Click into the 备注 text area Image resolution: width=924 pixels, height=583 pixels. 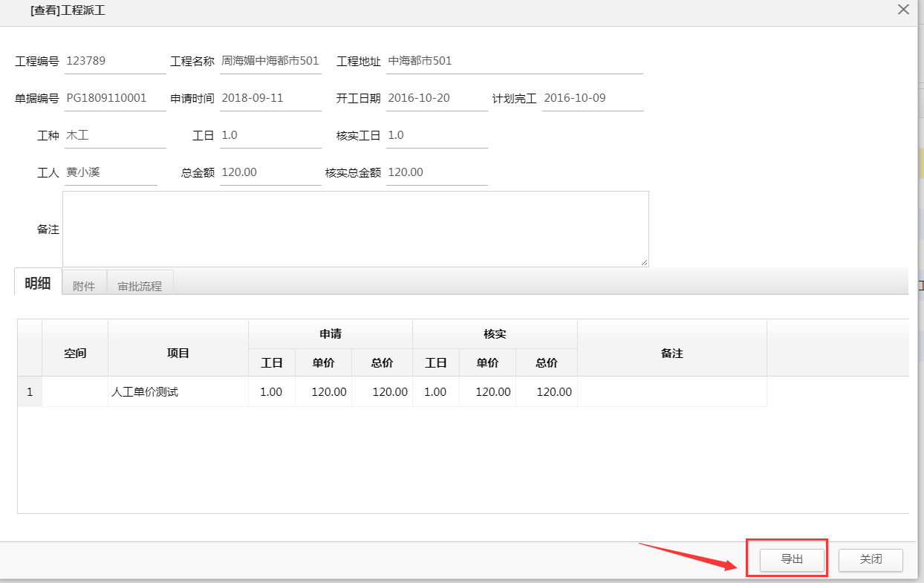(x=355, y=229)
